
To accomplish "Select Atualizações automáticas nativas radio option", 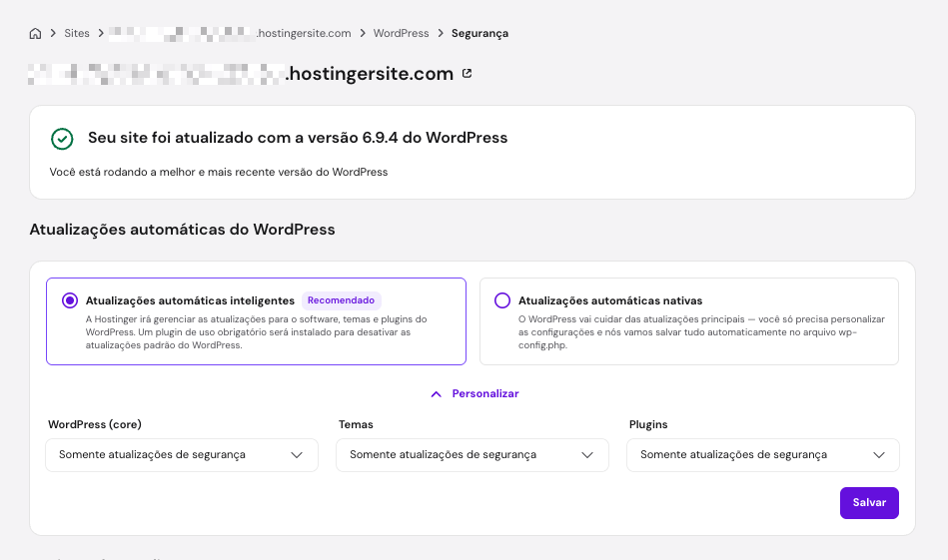I will (x=501, y=300).
